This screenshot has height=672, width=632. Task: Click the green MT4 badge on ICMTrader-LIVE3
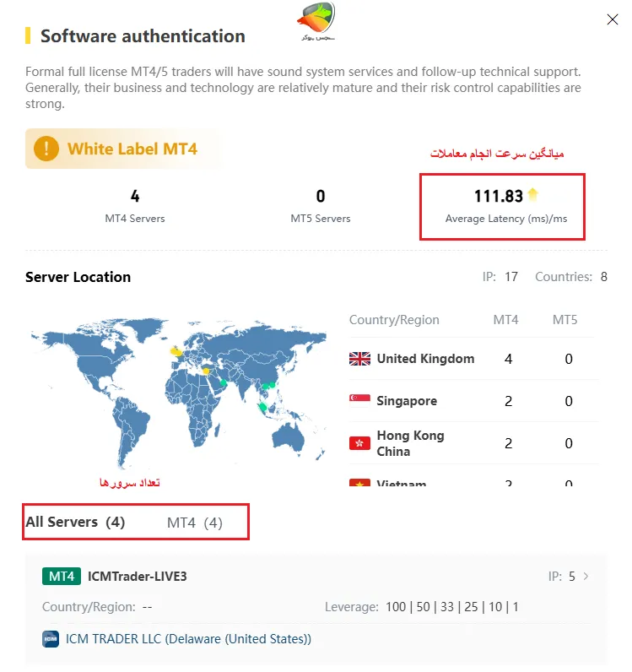click(x=61, y=577)
